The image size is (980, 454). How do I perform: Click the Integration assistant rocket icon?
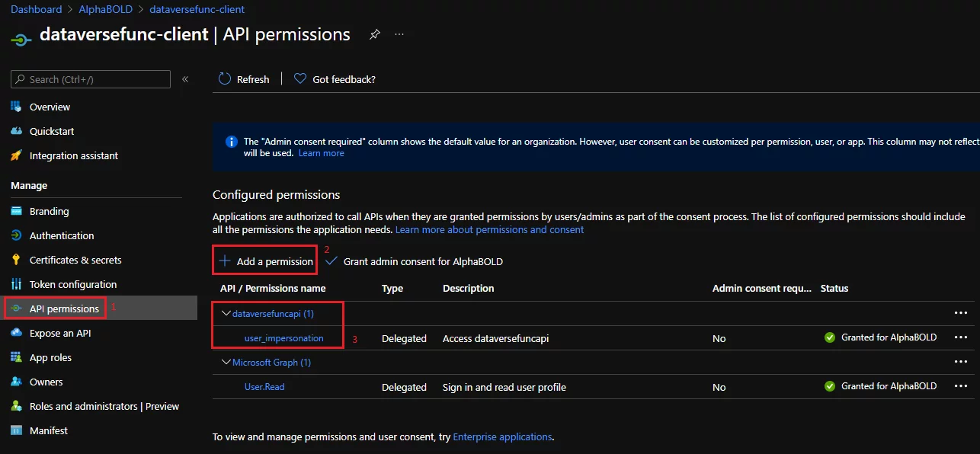click(x=16, y=155)
